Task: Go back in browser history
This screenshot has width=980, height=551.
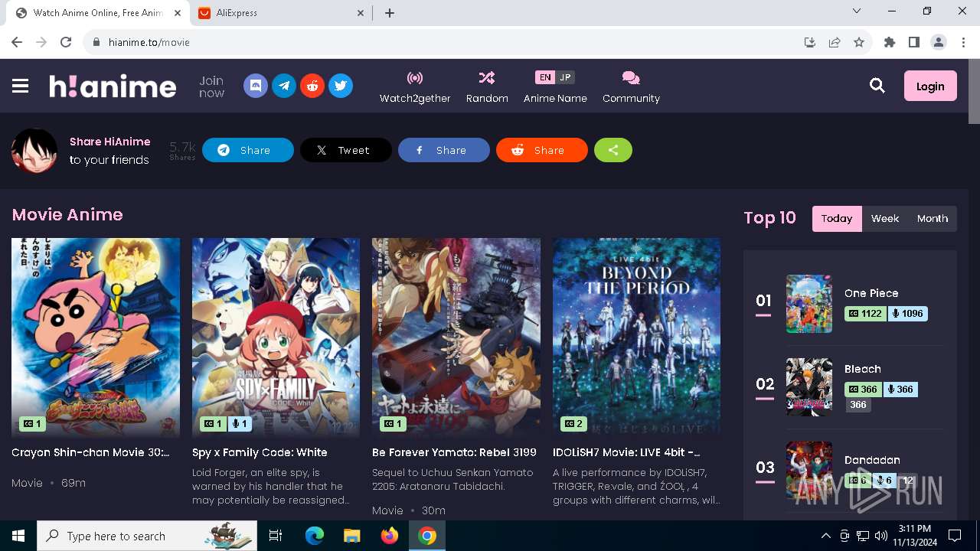Action: tap(17, 42)
